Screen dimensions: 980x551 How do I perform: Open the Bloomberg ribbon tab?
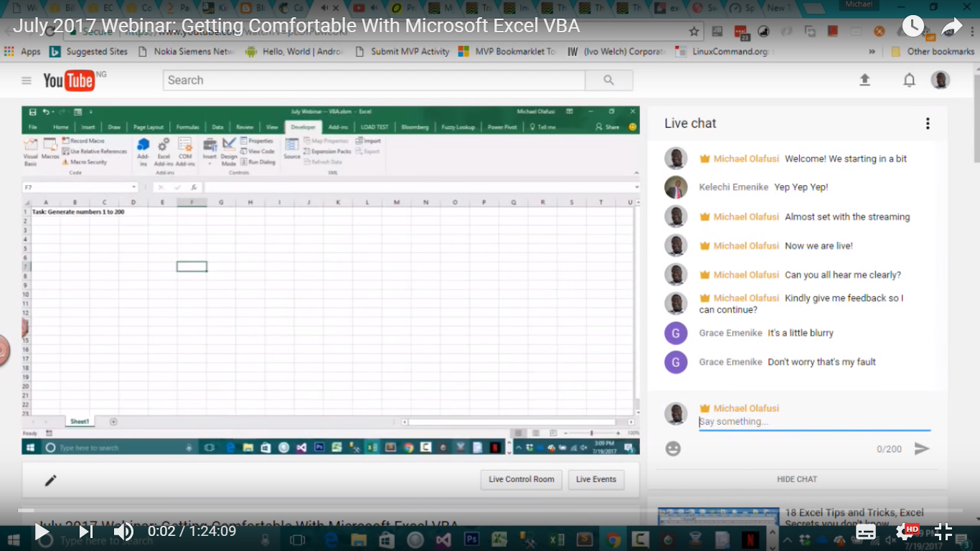click(416, 126)
